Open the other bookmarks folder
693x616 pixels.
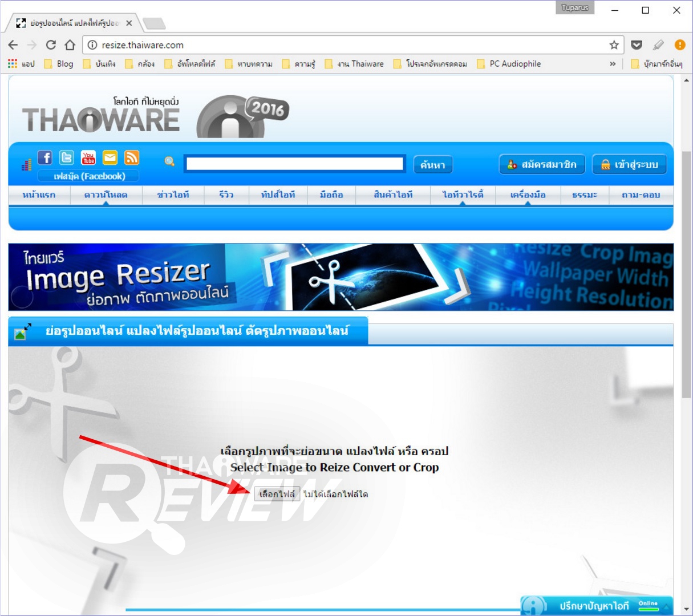pyautogui.click(x=656, y=64)
